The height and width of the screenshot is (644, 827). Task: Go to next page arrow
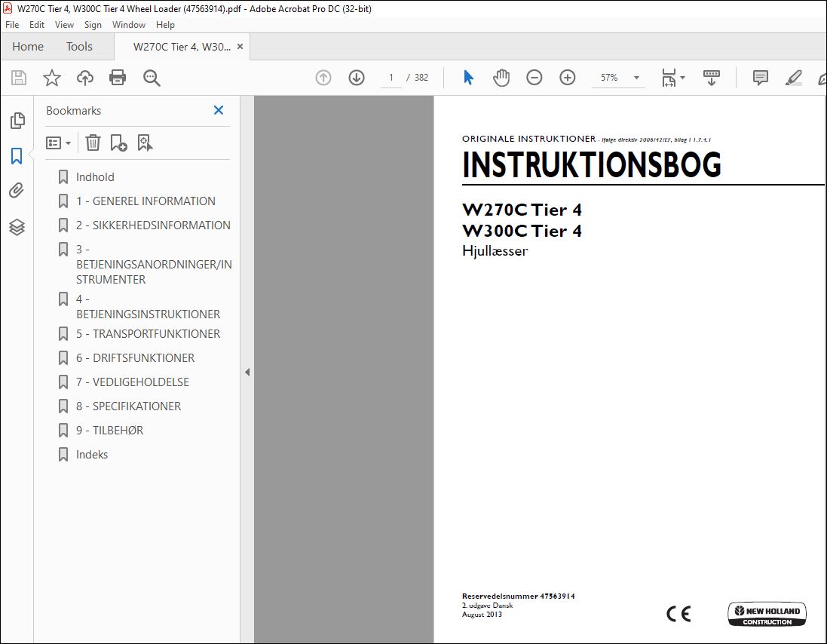point(357,78)
